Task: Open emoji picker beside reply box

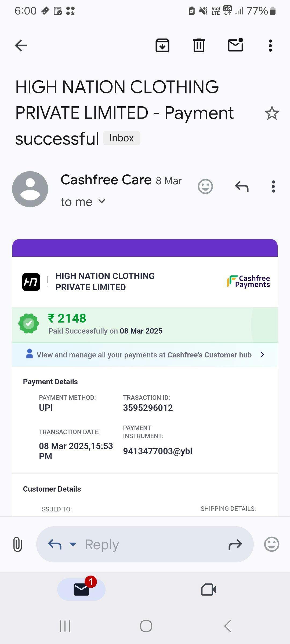Action: (x=272, y=544)
